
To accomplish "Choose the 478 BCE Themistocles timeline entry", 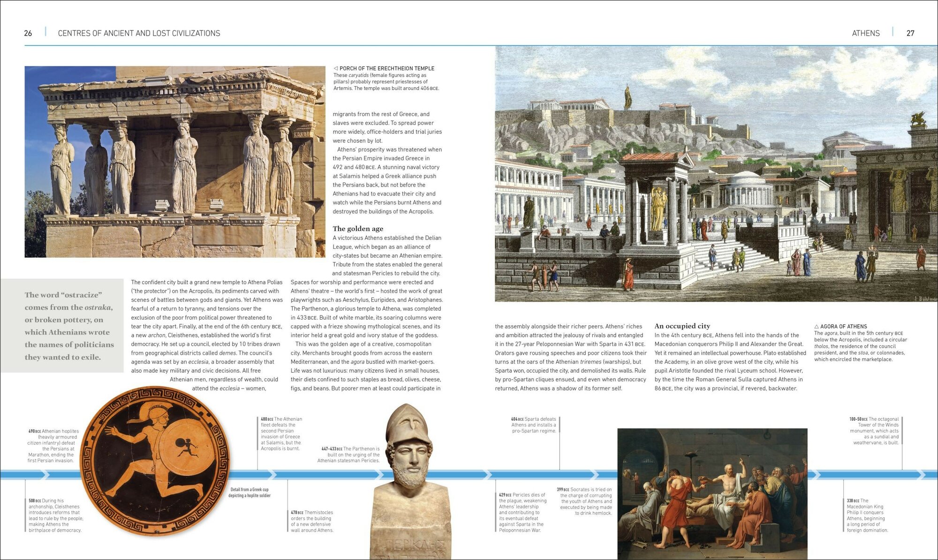I will (312, 521).
